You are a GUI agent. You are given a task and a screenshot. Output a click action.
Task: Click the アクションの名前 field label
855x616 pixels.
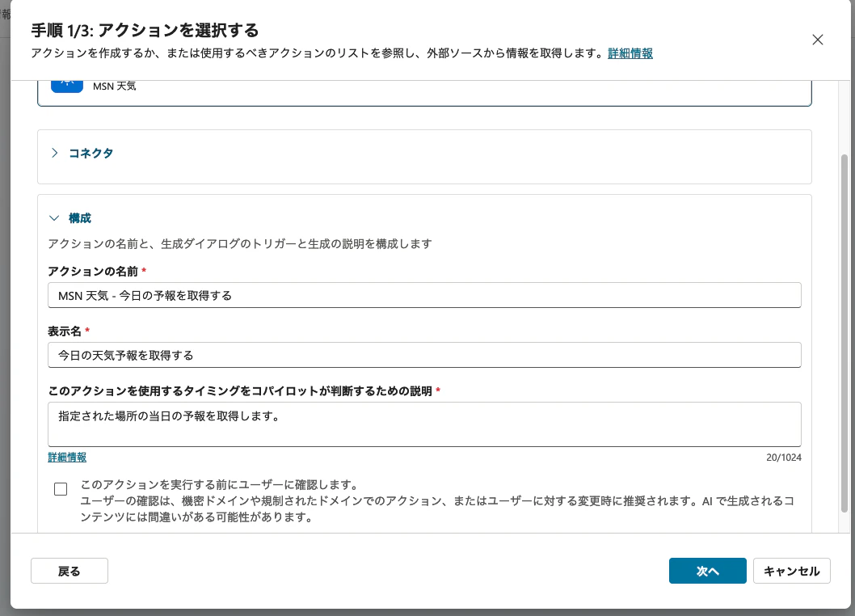93,271
